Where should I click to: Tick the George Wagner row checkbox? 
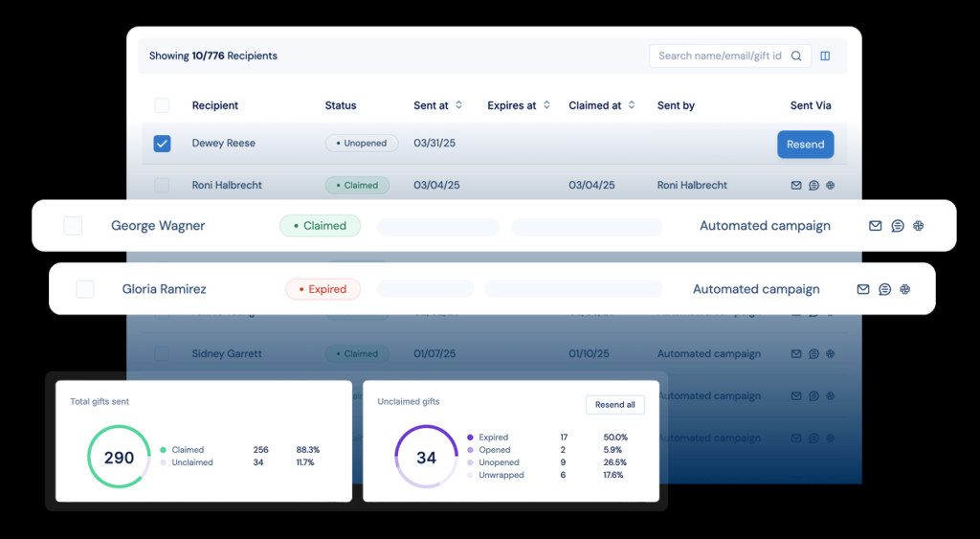tap(73, 226)
